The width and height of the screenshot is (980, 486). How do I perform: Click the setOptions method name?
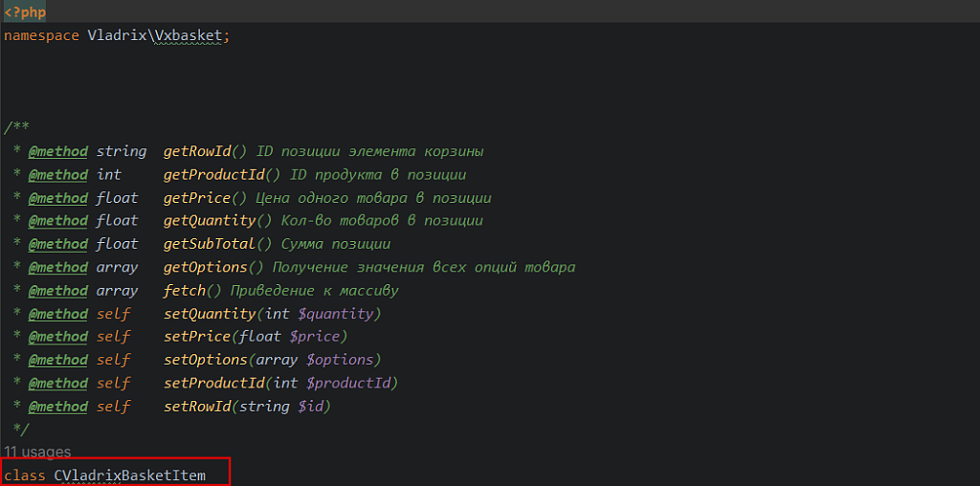(x=206, y=360)
